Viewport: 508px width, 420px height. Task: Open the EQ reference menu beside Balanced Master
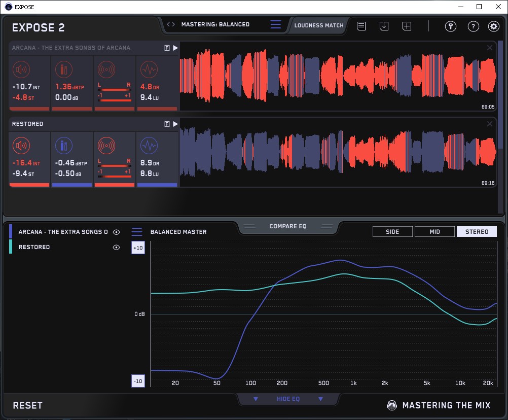137,232
